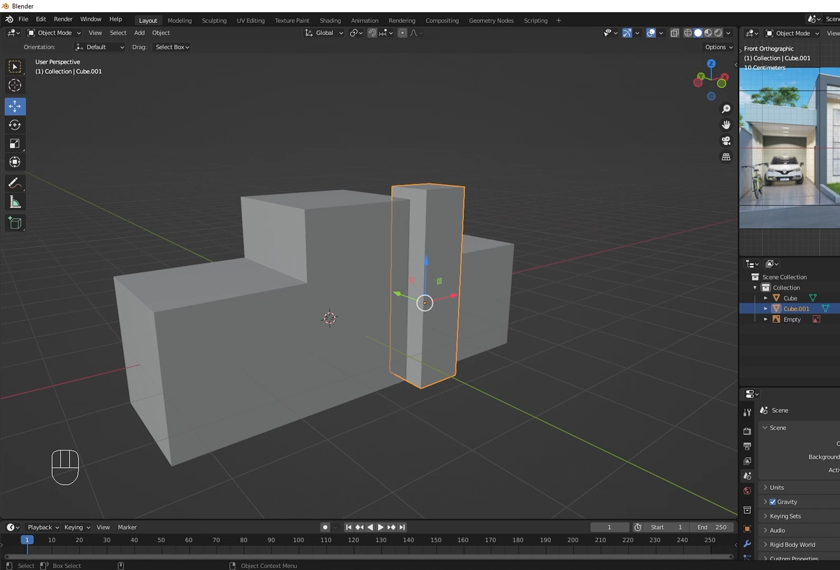The image size is (840, 570).
Task: Open the Modifier wrench properties tab
Action: click(747, 544)
